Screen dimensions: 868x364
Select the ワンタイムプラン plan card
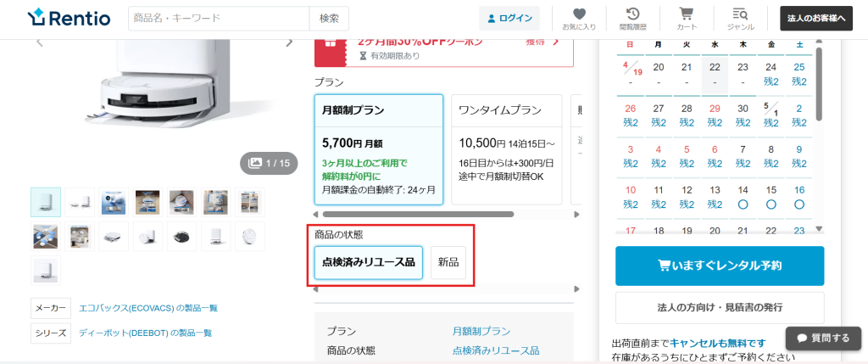click(507, 149)
